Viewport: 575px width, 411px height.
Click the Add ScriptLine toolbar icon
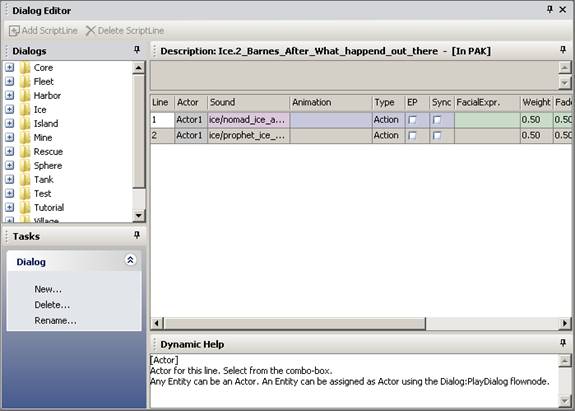pyautogui.click(x=14, y=31)
